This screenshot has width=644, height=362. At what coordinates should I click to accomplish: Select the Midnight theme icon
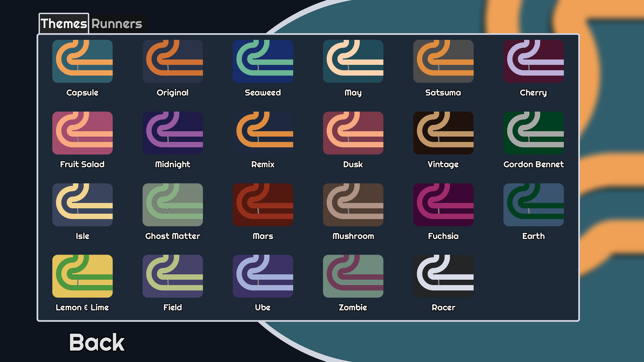pos(173,133)
